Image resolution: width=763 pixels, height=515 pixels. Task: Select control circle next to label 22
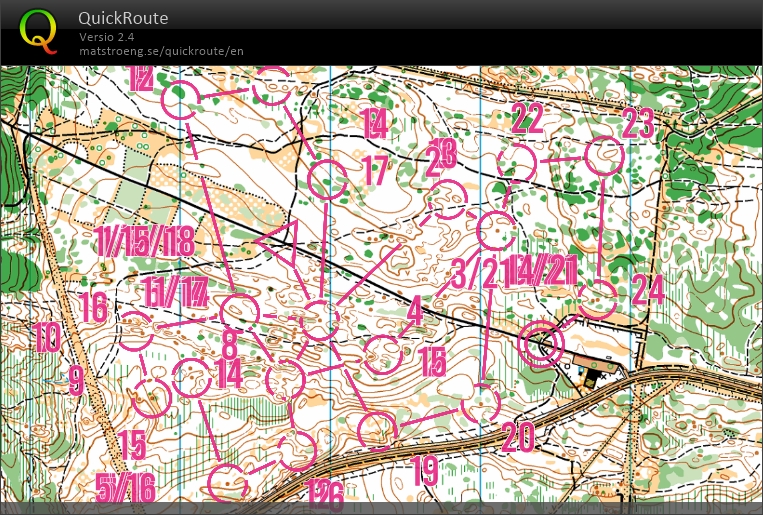(517, 163)
